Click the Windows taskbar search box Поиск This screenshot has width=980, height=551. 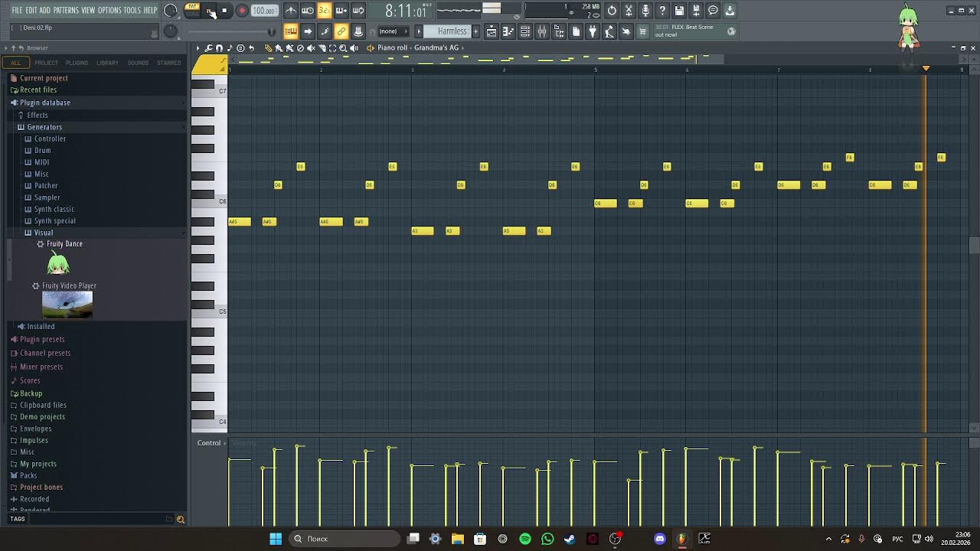tap(345, 539)
